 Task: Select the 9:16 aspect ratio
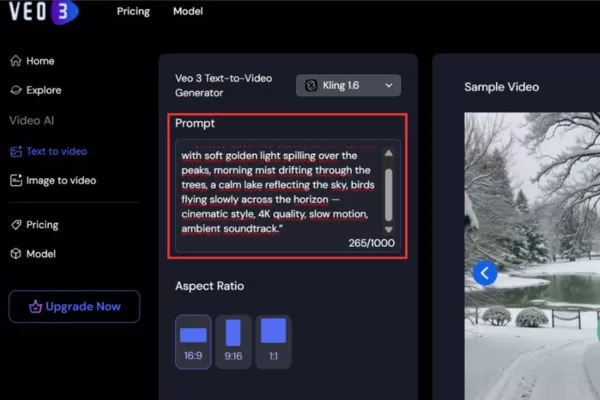233,342
